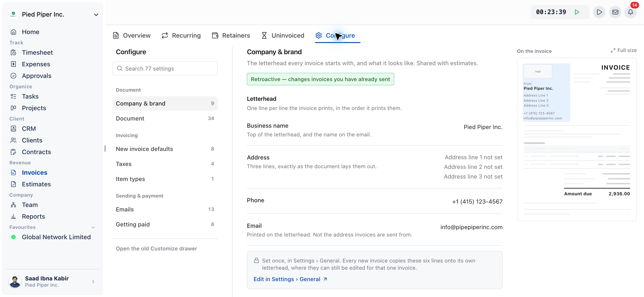Go to Contracts
The image size is (644, 297).
[x=36, y=152]
